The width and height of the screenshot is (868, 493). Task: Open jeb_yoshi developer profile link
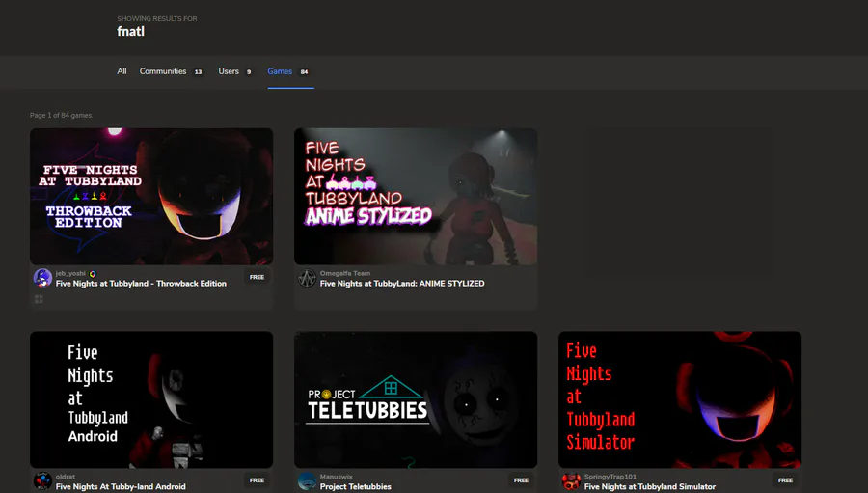(70, 273)
